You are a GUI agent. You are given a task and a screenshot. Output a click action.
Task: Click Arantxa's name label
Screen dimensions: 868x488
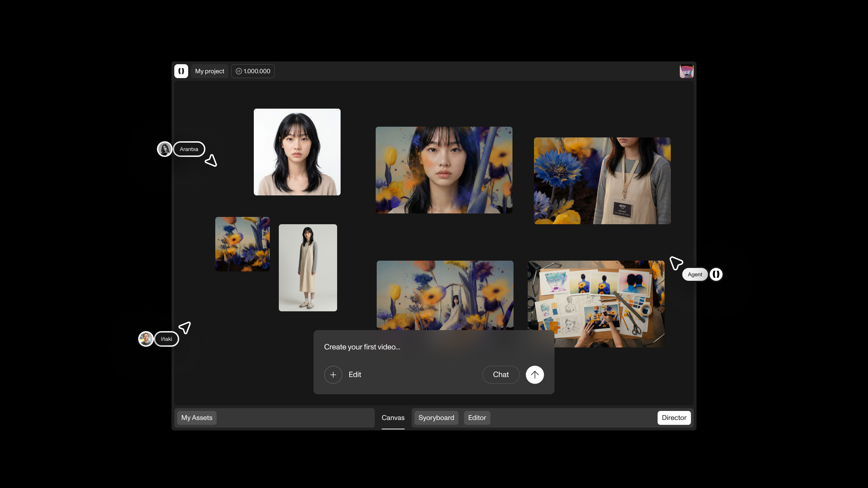point(189,149)
